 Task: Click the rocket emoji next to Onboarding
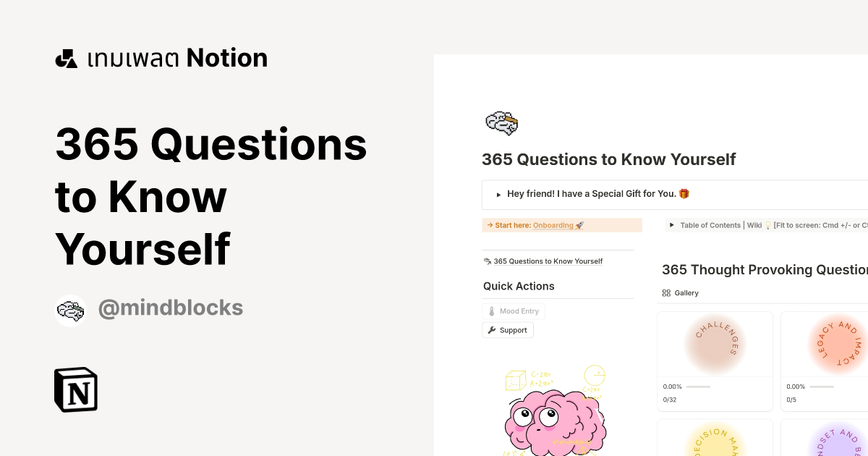[x=578, y=225]
